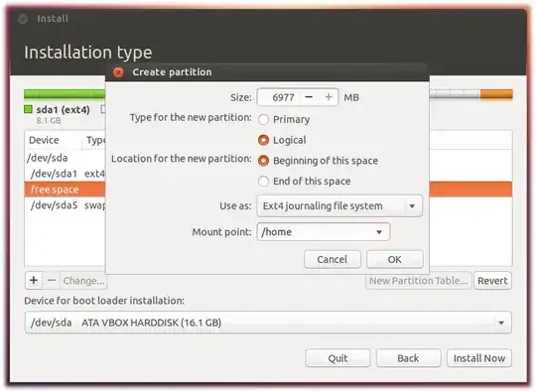Click Cancel in Create partition dialog
536x392 pixels.
click(x=333, y=259)
